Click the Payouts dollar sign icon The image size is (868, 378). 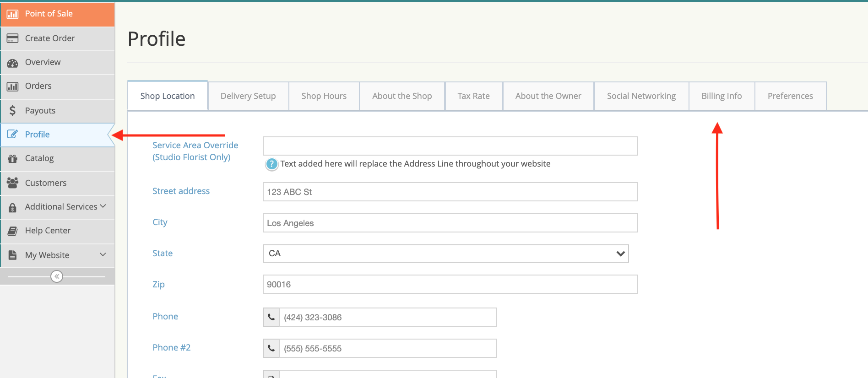coord(12,110)
